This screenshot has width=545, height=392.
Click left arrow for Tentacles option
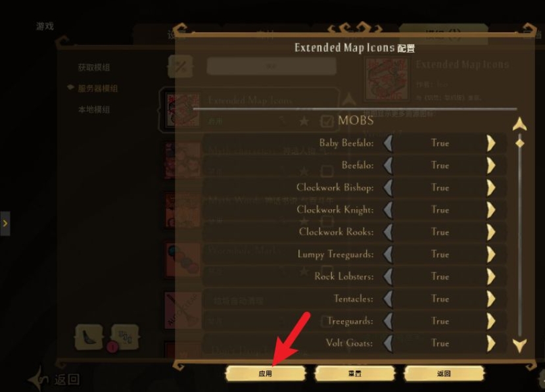point(389,299)
